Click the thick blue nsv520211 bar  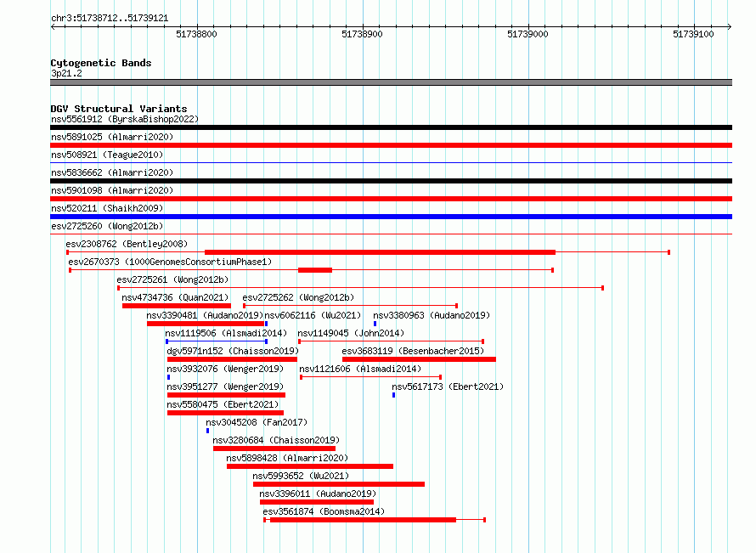coord(391,217)
